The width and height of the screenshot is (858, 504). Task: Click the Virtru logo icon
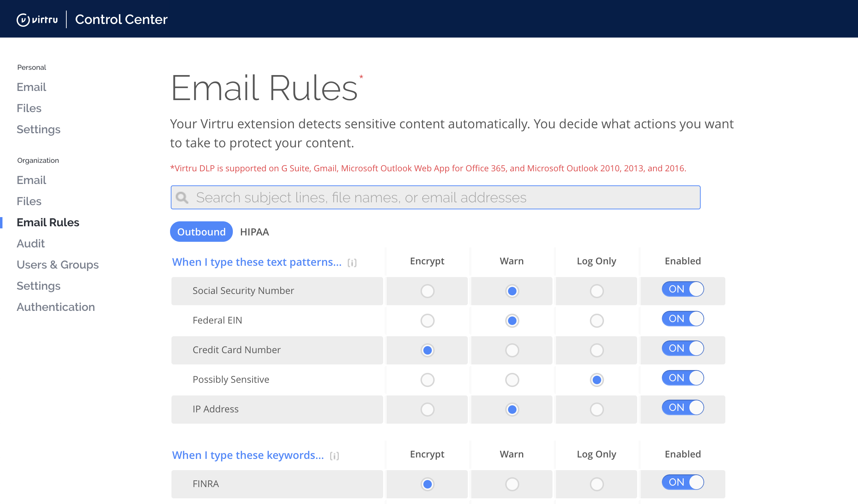pyautogui.click(x=23, y=20)
